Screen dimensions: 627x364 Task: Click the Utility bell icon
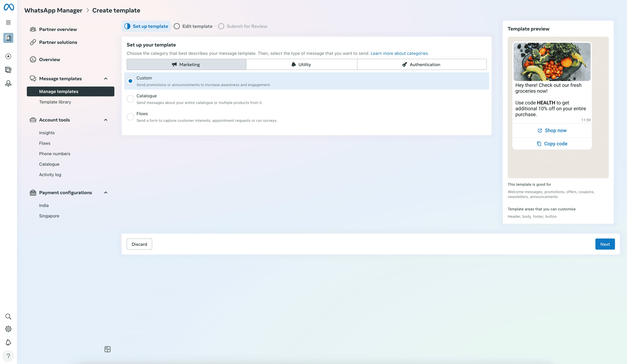click(x=294, y=64)
